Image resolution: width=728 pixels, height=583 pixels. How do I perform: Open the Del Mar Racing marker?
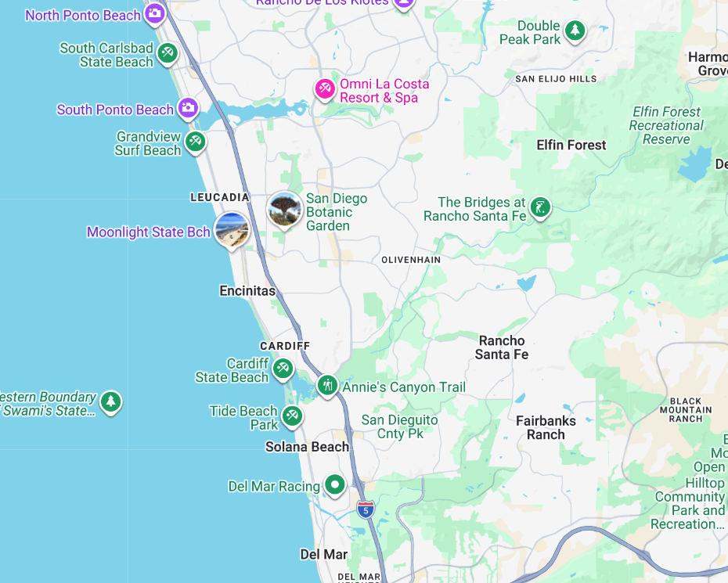click(x=335, y=485)
